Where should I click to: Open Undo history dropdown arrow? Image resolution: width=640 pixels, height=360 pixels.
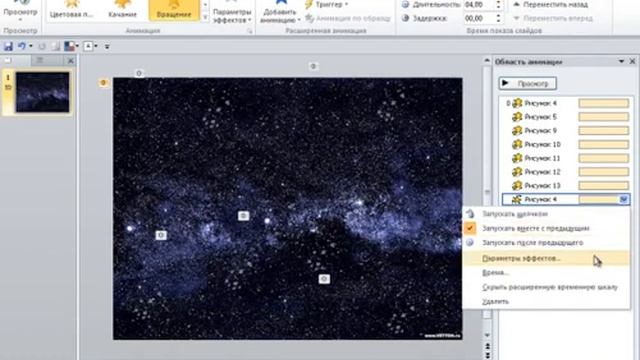tap(31, 47)
